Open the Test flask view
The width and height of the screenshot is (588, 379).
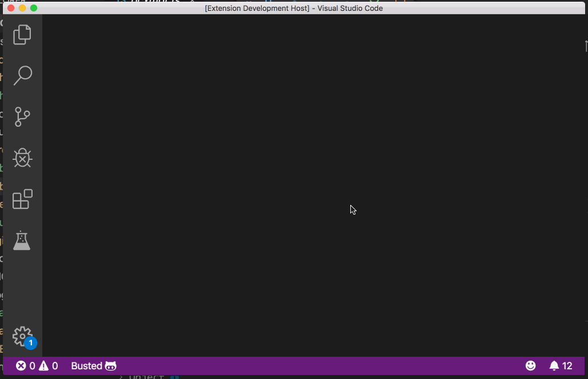tap(22, 240)
